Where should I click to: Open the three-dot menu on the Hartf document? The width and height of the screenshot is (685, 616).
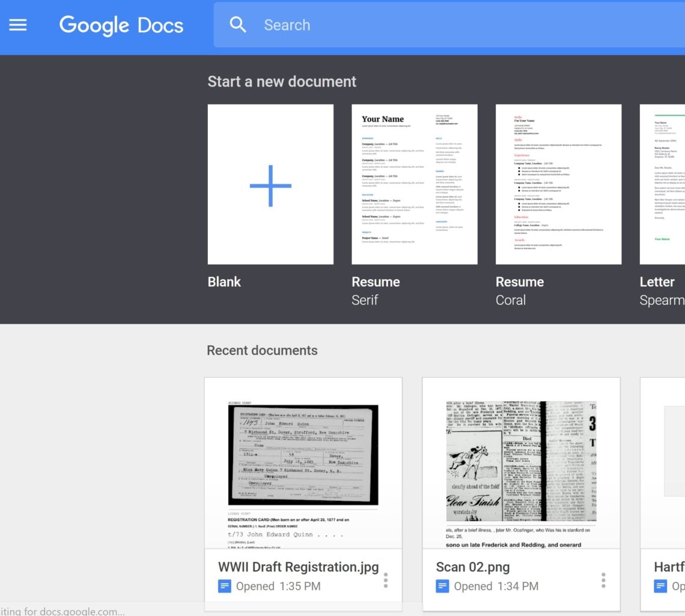click(682, 580)
